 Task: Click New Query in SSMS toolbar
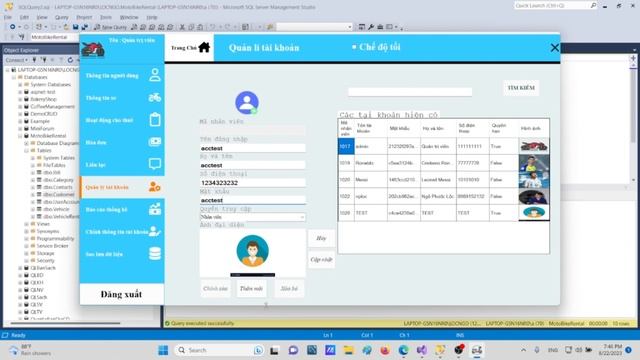(x=110, y=27)
